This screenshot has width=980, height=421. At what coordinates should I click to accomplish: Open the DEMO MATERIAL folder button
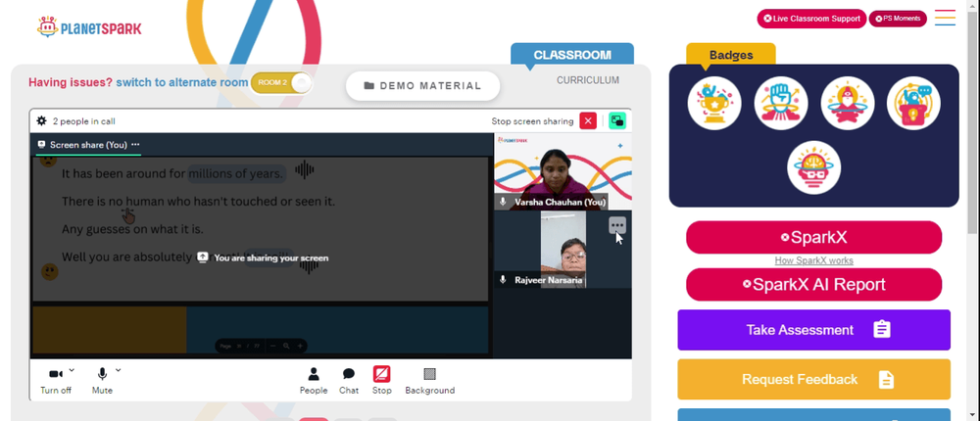click(x=423, y=86)
